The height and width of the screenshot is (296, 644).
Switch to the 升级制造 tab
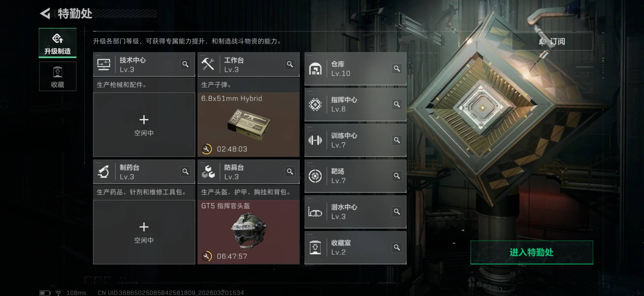(57, 43)
